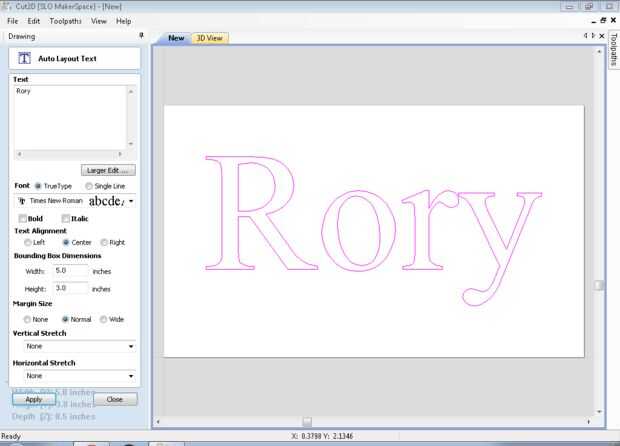This screenshot has width=620, height=446.
Task: Select the Rory text outline on canvas
Action: pos(373,231)
